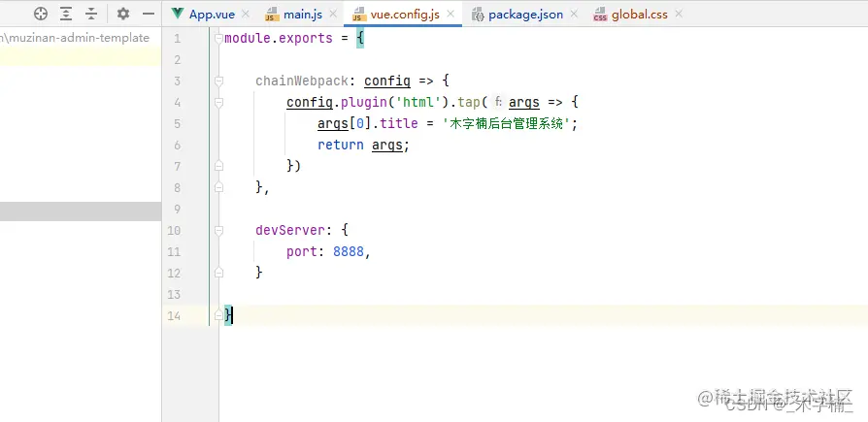Click the JSON file icon on the package.json tab

pyautogui.click(x=478, y=15)
